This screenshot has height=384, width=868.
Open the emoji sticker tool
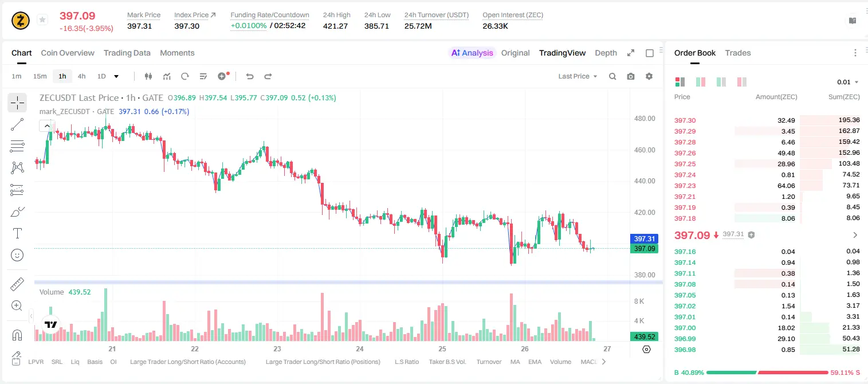pyautogui.click(x=17, y=255)
